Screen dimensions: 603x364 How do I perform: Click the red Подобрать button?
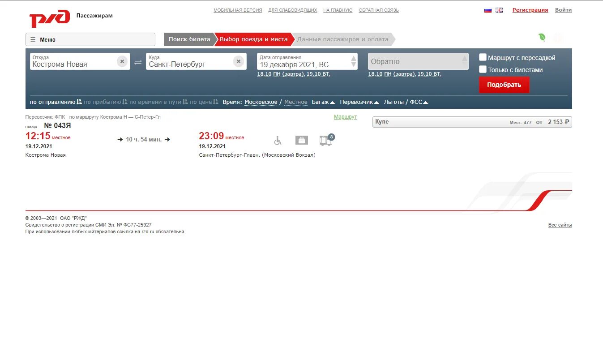point(504,85)
